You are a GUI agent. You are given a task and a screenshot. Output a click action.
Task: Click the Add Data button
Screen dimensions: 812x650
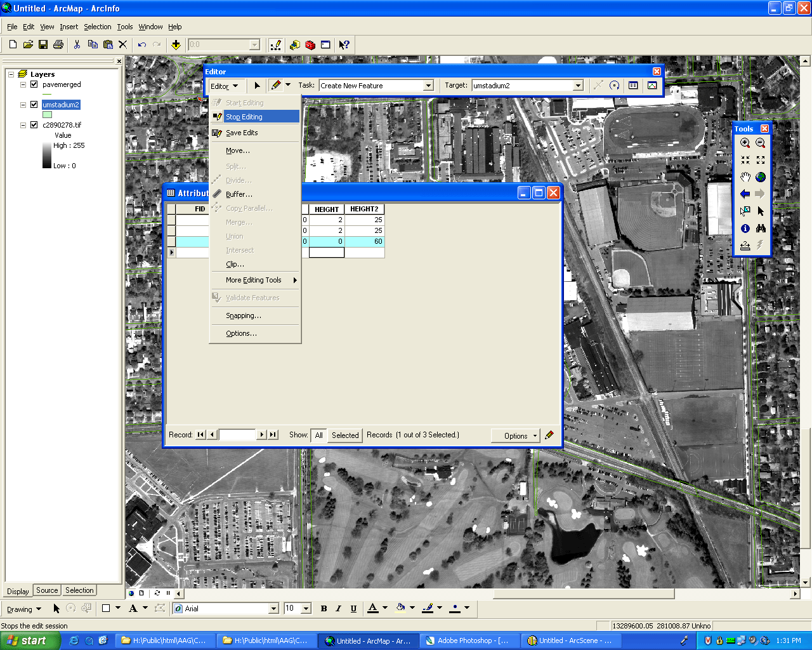coord(176,44)
